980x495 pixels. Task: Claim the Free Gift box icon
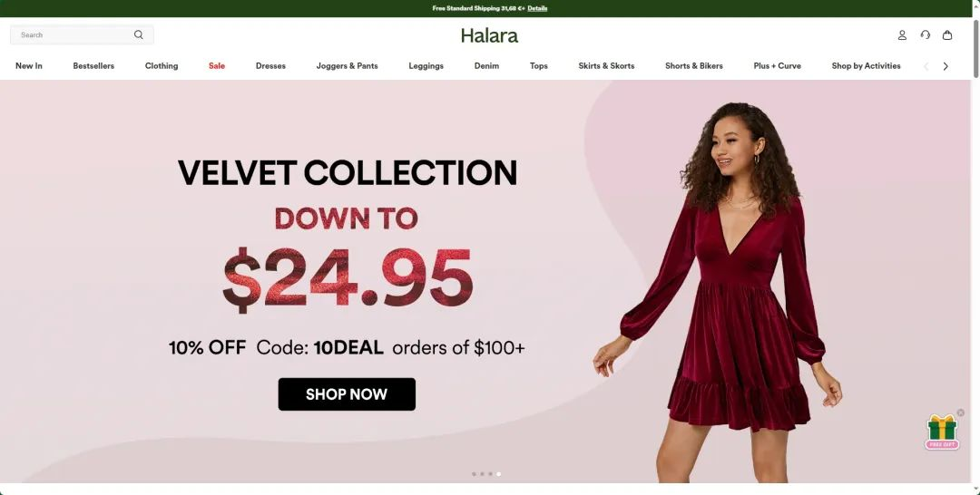[942, 432]
